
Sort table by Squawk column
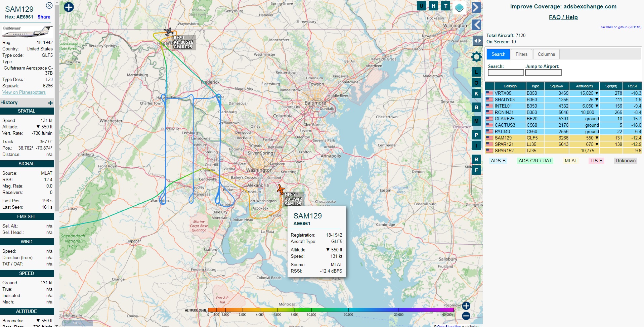557,86
